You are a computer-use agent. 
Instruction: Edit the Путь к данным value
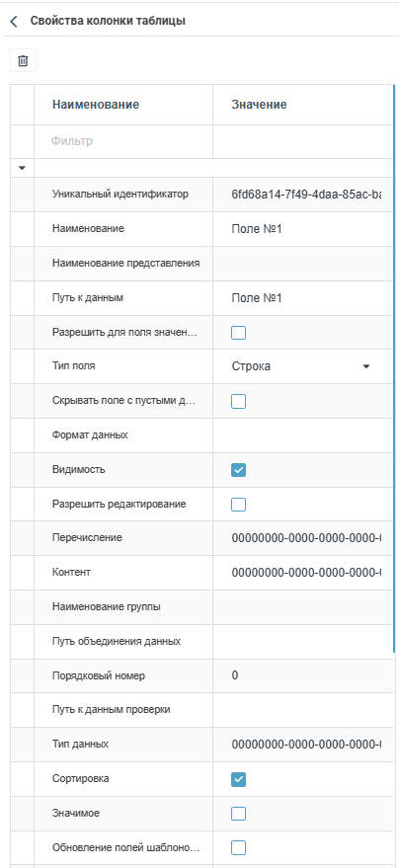click(x=303, y=298)
